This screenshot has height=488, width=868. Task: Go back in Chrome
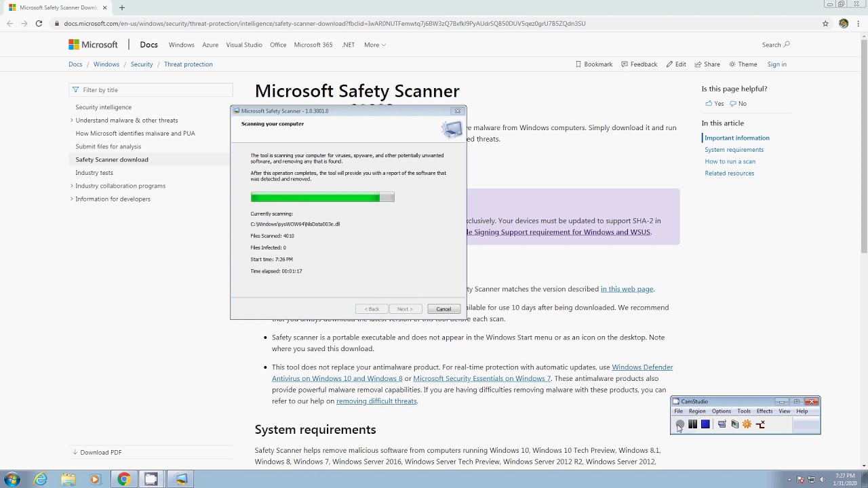click(x=9, y=23)
